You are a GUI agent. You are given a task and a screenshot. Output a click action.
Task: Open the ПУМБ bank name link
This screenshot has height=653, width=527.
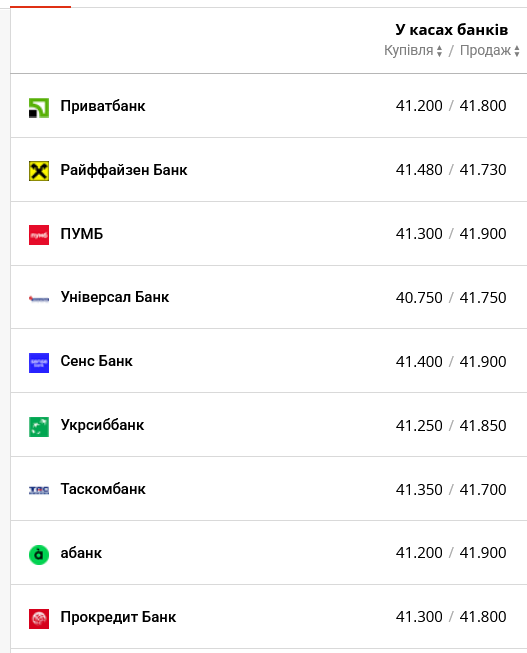pyautogui.click(x=82, y=234)
